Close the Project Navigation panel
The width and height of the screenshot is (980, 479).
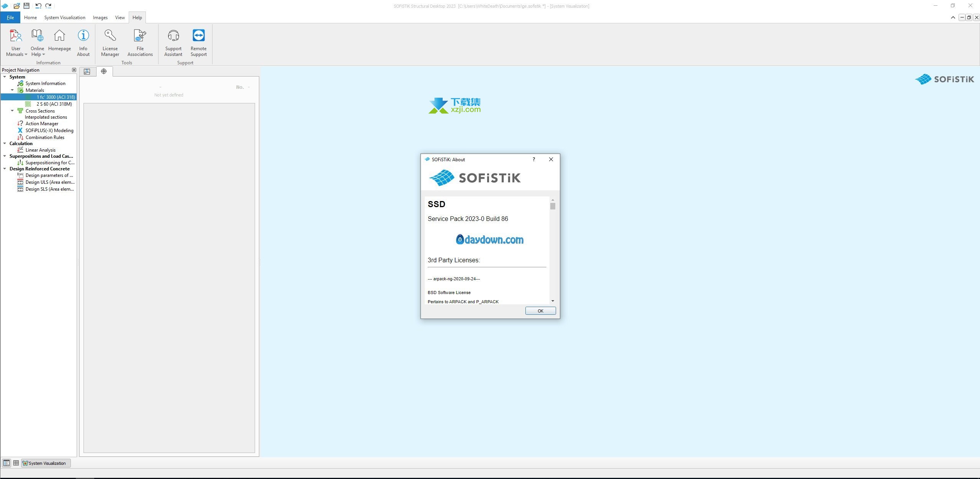click(74, 70)
